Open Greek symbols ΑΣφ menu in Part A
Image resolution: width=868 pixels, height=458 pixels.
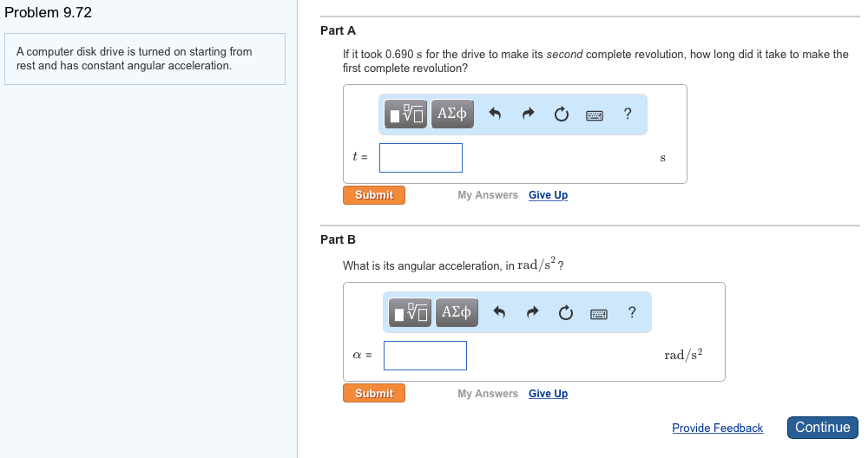point(452,114)
